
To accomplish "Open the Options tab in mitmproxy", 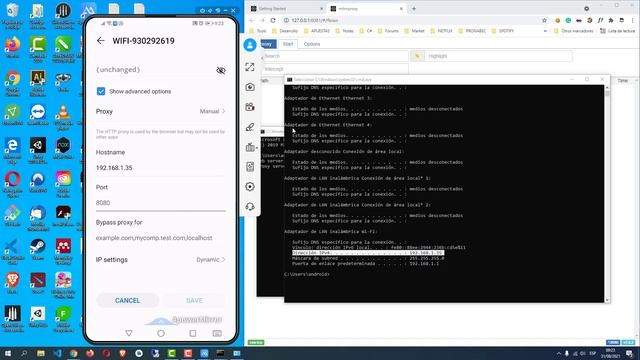I will pos(312,44).
